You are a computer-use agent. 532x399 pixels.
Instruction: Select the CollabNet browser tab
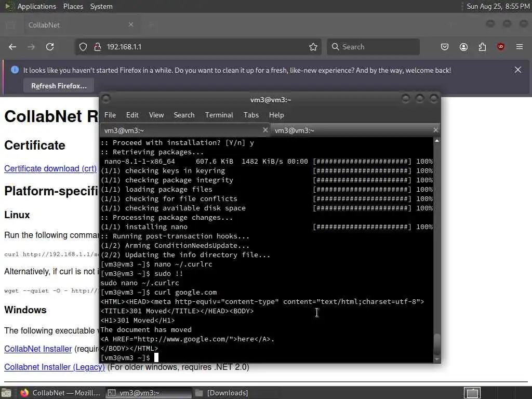point(82,25)
